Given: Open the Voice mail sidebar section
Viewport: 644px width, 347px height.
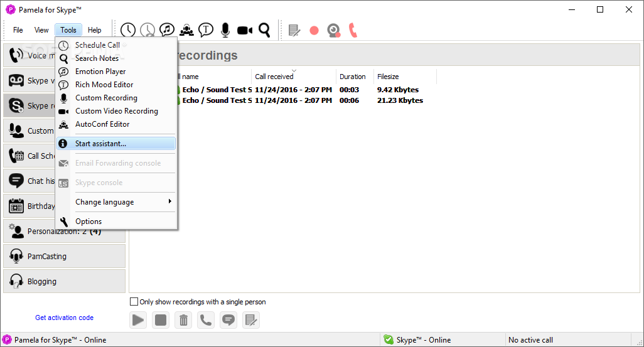Looking at the screenshot, I should pyautogui.click(x=30, y=55).
